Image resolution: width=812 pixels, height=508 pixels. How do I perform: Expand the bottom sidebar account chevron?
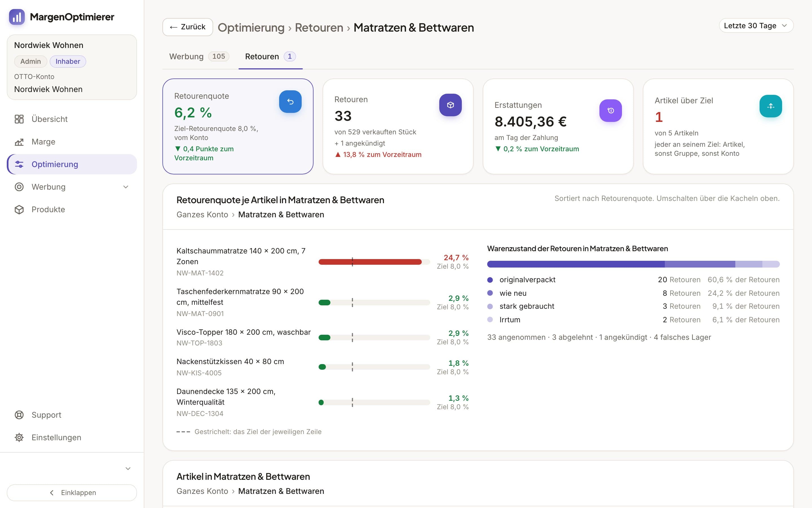[128, 468]
